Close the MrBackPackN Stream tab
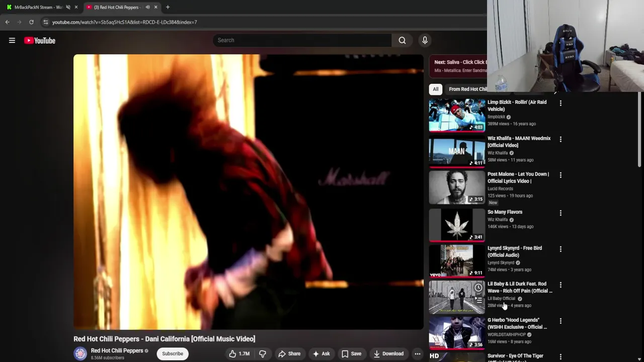Screen dimensions: 644x362 tap(76, 7)
